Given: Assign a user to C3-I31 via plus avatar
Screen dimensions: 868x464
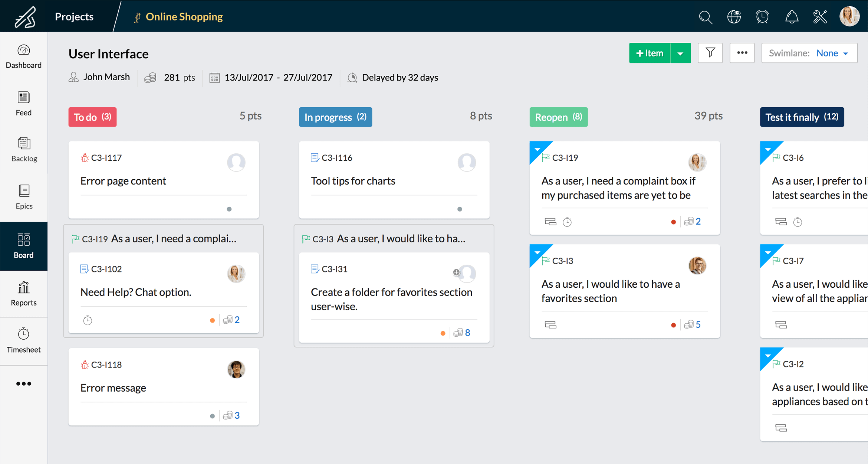Looking at the screenshot, I should [456, 272].
